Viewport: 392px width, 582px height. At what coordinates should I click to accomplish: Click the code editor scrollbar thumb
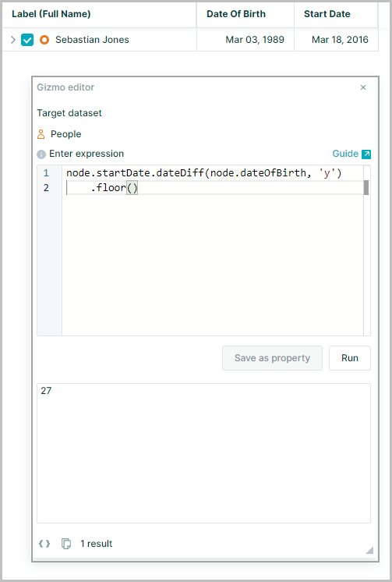366,187
